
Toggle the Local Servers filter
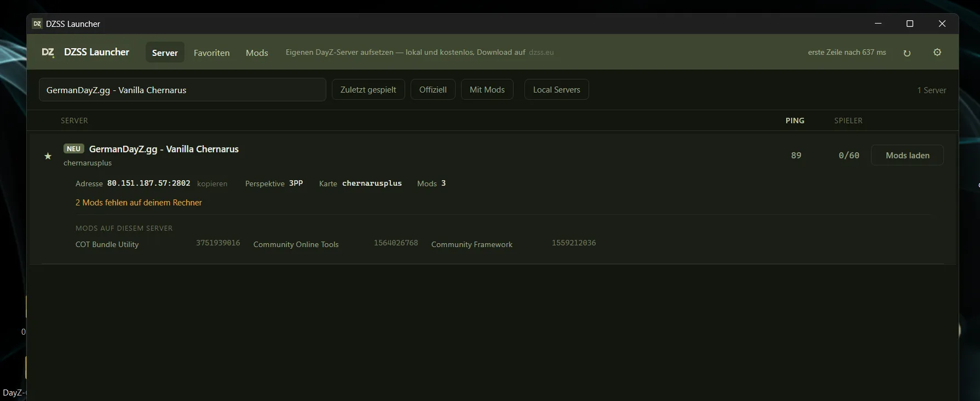pos(557,89)
